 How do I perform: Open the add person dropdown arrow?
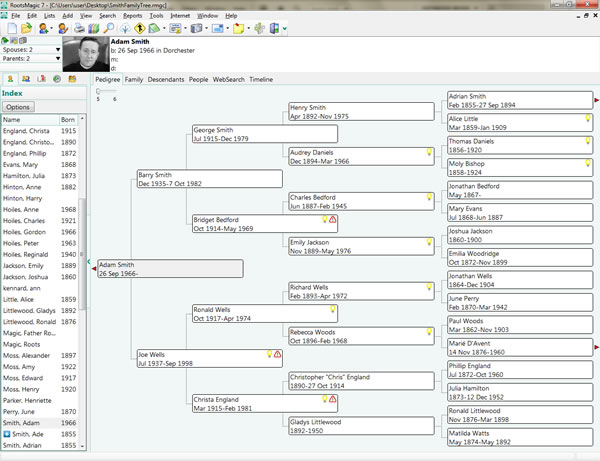(52, 28)
